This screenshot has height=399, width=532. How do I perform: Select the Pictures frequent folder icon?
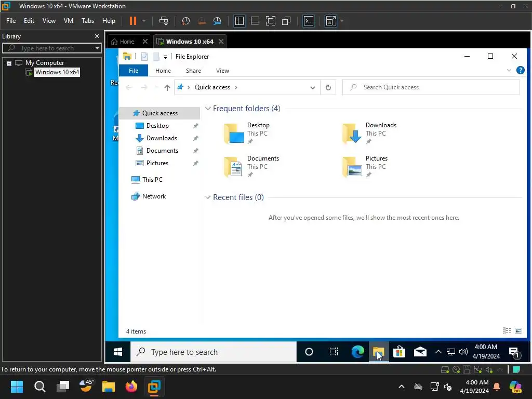[352, 167]
